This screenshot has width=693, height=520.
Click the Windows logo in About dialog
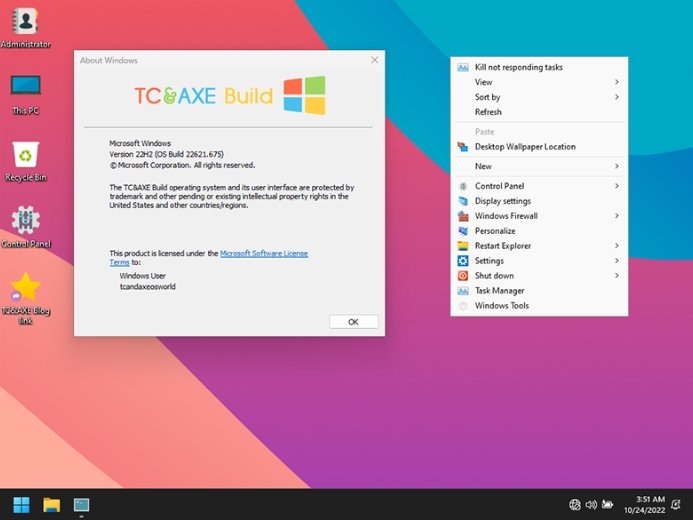(x=305, y=95)
